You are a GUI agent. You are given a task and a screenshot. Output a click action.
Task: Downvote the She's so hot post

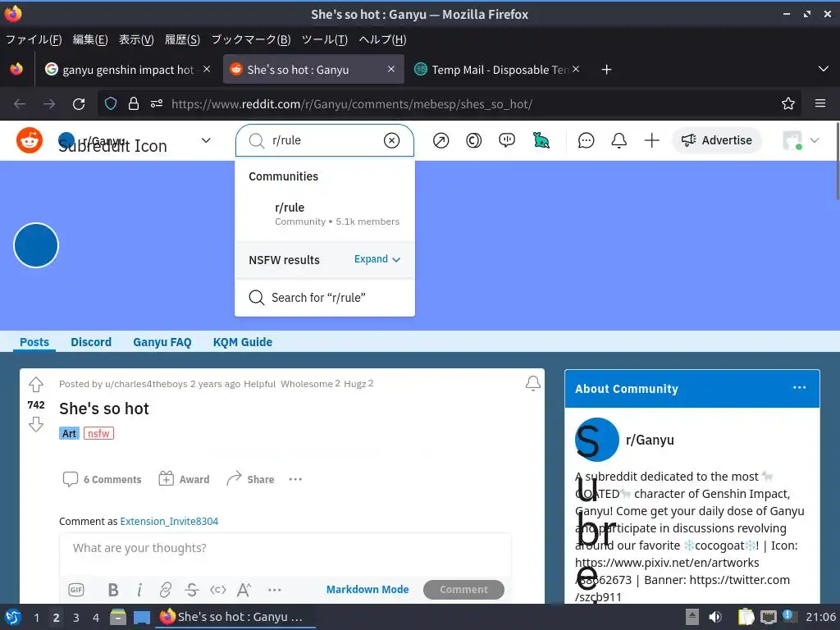(36, 425)
